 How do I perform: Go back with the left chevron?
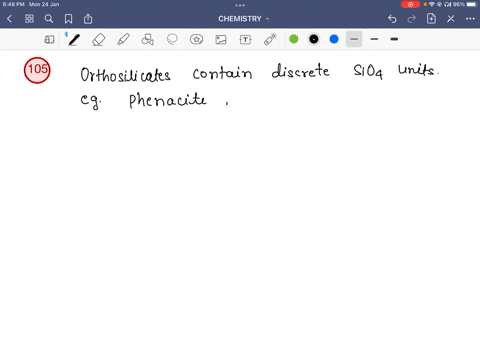[10, 19]
